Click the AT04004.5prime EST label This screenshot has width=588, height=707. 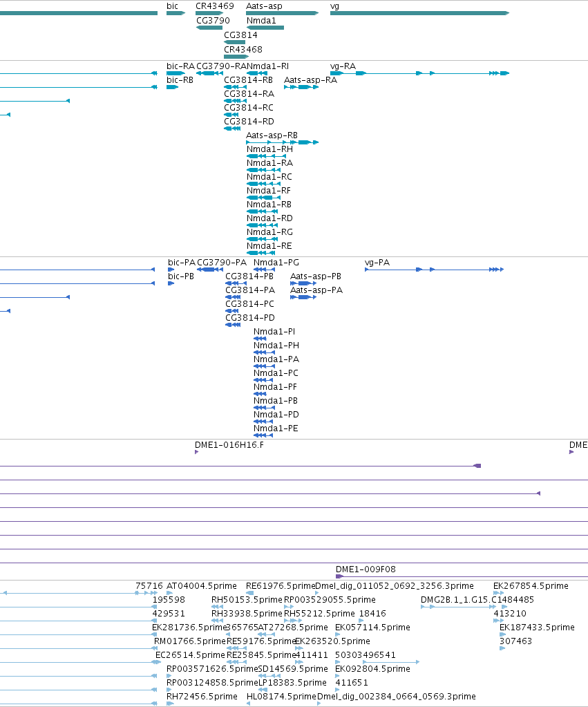202,585
